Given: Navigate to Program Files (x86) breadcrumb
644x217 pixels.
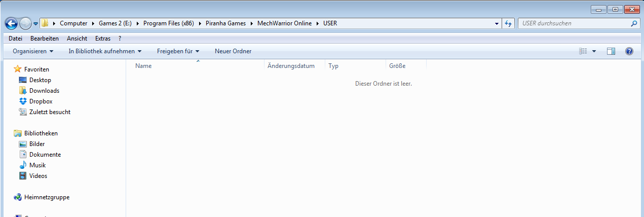Looking at the screenshot, I should (169, 23).
